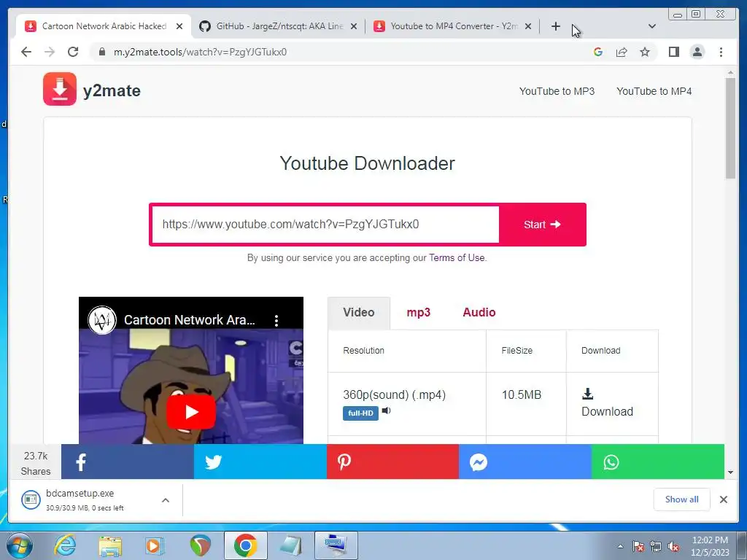Open the tab search dropdown chevron
747x560 pixels.
coord(652,26)
